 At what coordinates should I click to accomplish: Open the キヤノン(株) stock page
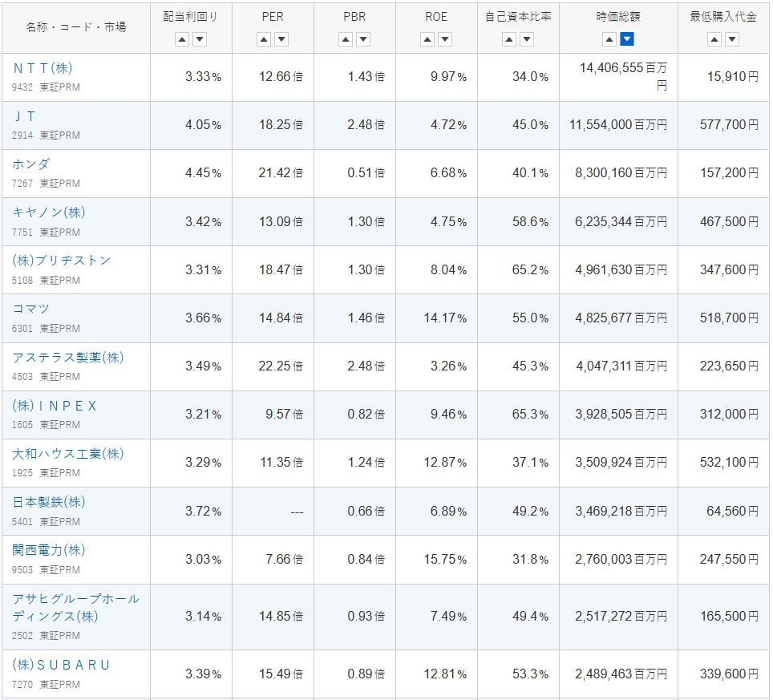coord(49,212)
